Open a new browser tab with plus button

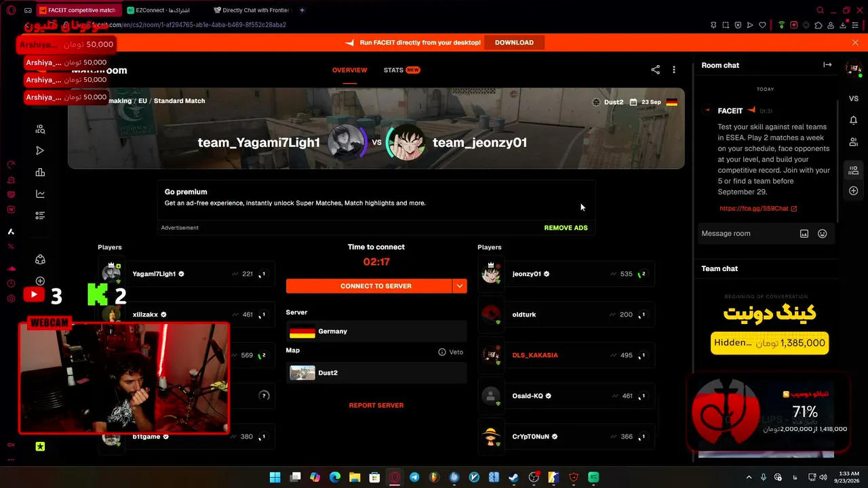coord(302,10)
